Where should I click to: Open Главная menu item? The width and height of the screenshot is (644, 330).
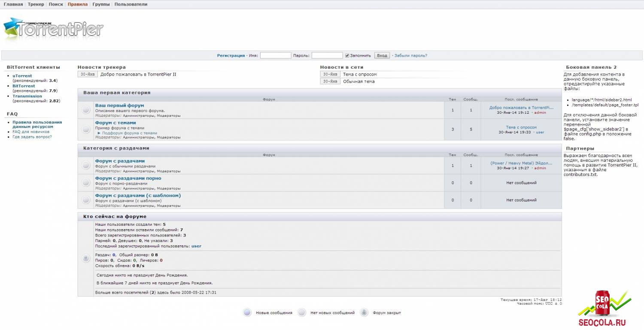pos(13,4)
